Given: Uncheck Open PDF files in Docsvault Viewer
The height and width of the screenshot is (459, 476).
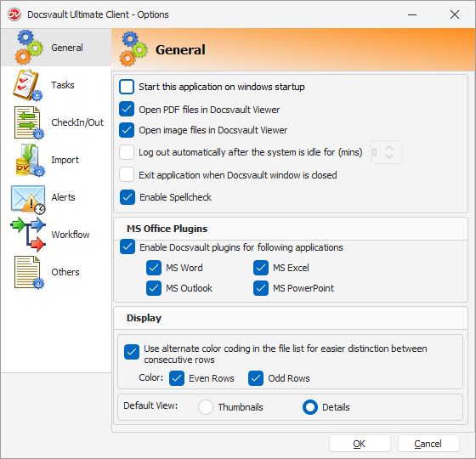Looking at the screenshot, I should pos(127,110).
